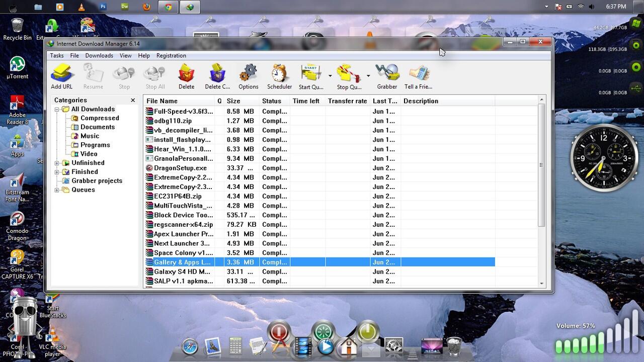Open Recycle Bin desktop icon
Screen dimensions: 644x362
click(x=17, y=29)
